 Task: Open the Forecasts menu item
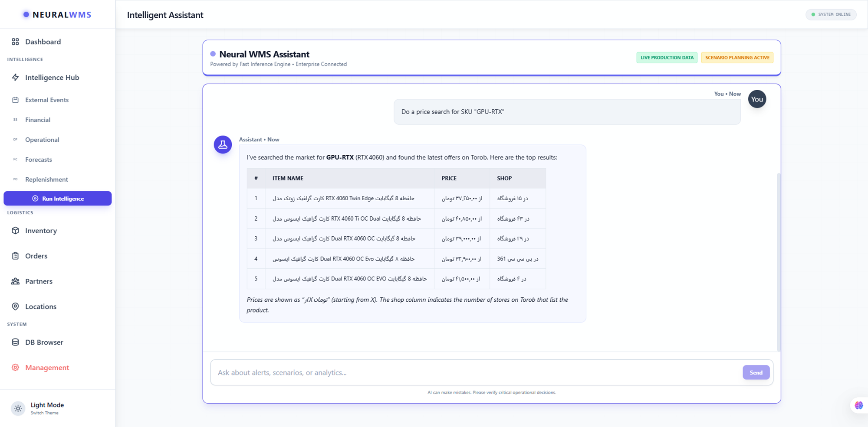(x=39, y=160)
